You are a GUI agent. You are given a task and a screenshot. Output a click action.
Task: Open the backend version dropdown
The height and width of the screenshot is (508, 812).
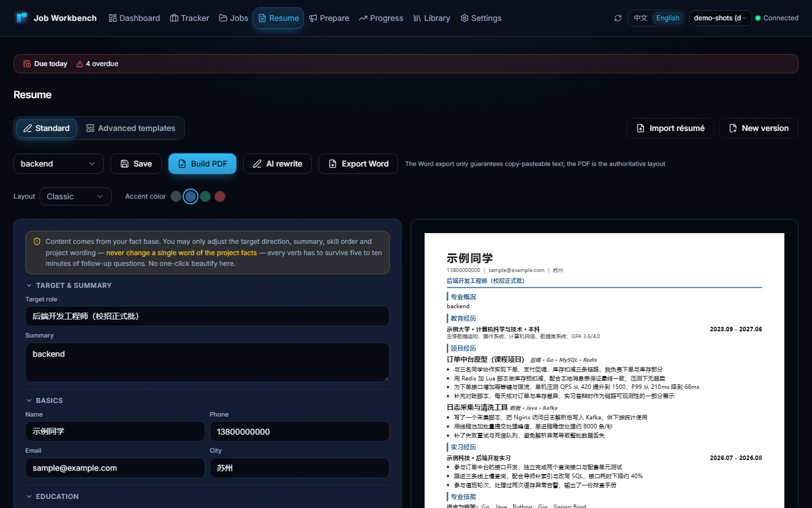pos(59,164)
